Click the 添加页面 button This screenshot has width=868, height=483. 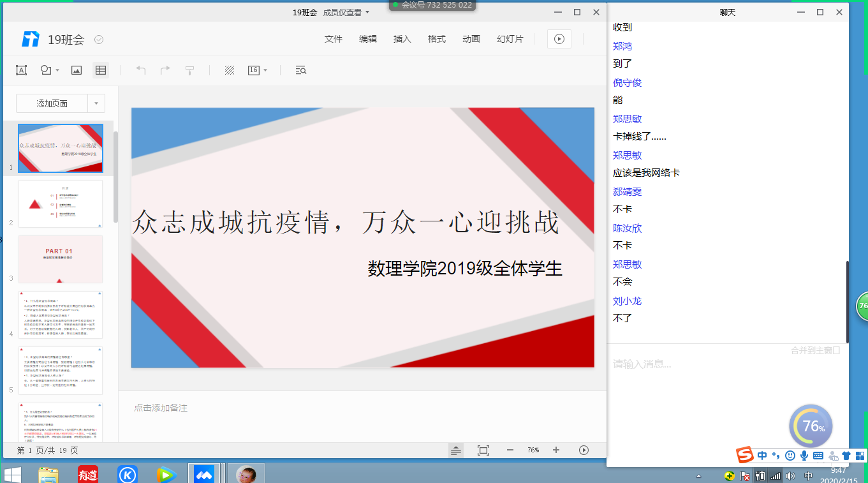pyautogui.click(x=52, y=103)
